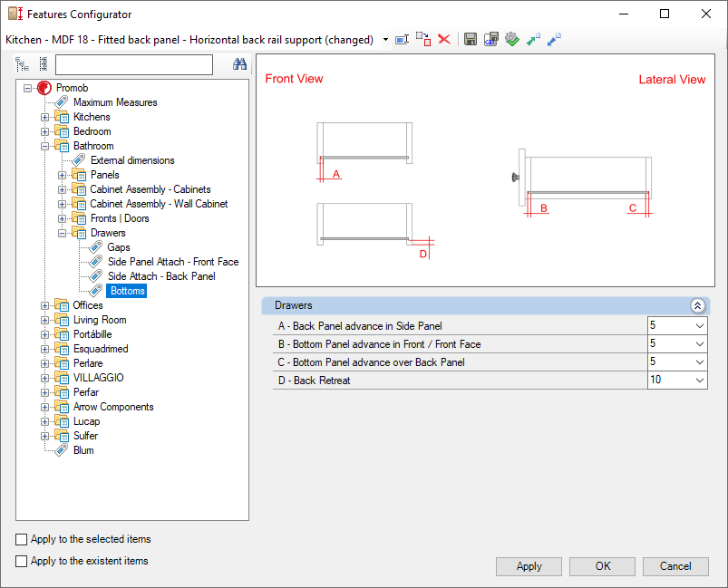Check Apply to the existent items

[x=22, y=561]
